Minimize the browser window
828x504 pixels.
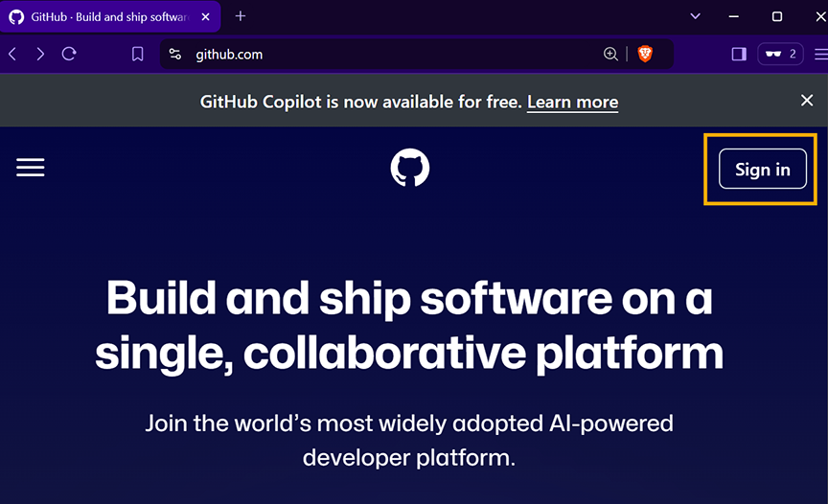pyautogui.click(x=733, y=16)
